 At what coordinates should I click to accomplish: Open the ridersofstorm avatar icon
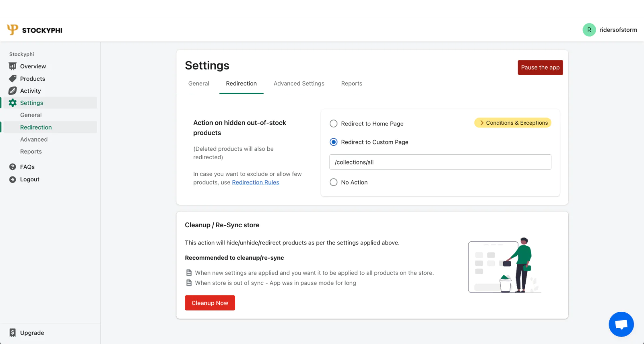[x=589, y=30]
